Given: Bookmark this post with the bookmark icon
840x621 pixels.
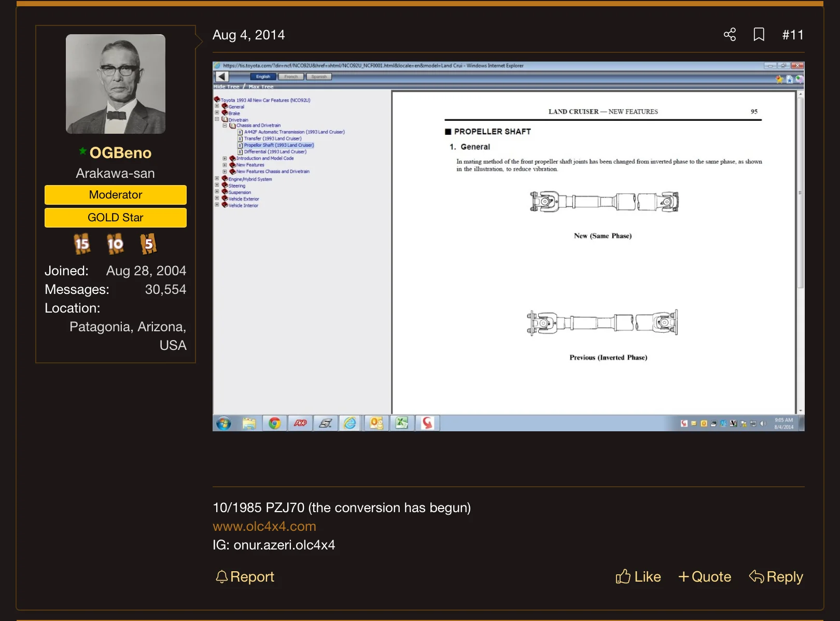Looking at the screenshot, I should [x=759, y=35].
